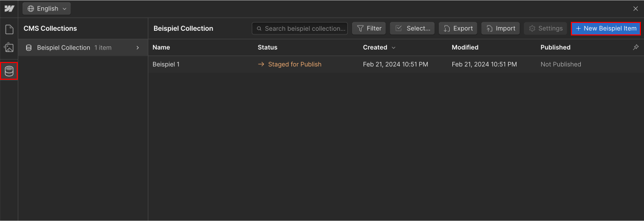Close the CMS panel with X icon
The width and height of the screenshot is (644, 221).
(x=636, y=8)
